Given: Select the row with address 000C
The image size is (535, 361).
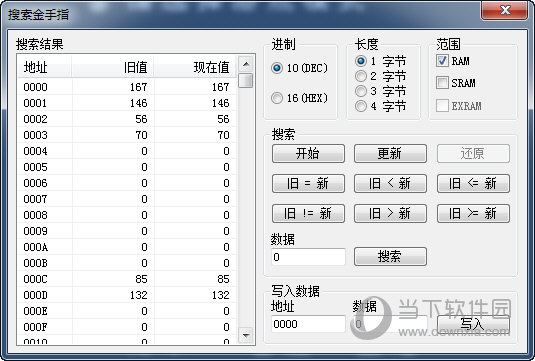Looking at the screenshot, I should [127, 279].
